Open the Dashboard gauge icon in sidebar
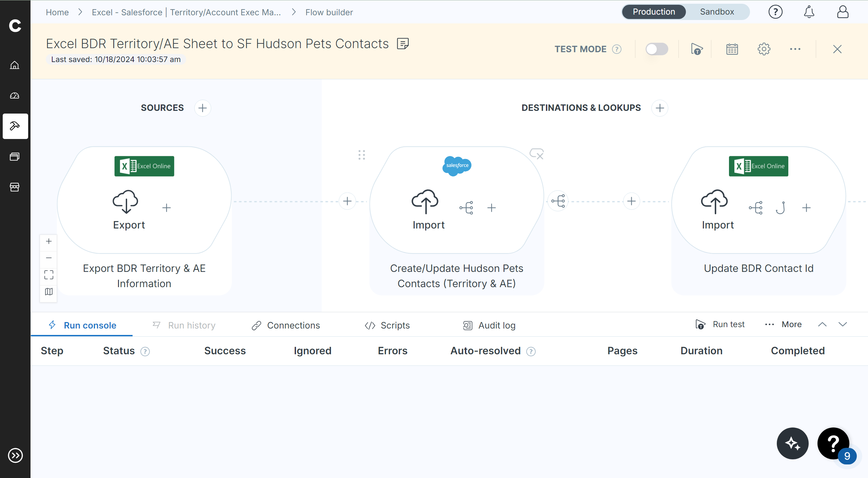868x478 pixels. click(15, 96)
